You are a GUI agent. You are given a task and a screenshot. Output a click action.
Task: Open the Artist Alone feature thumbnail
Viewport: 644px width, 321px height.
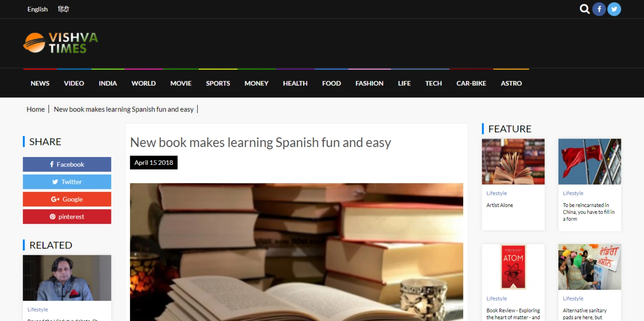pos(513,162)
